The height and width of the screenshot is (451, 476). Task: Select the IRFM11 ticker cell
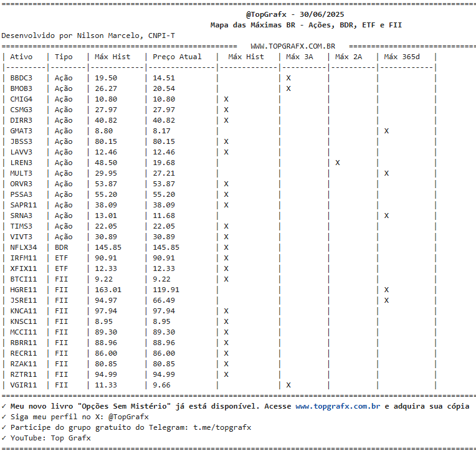tap(24, 259)
